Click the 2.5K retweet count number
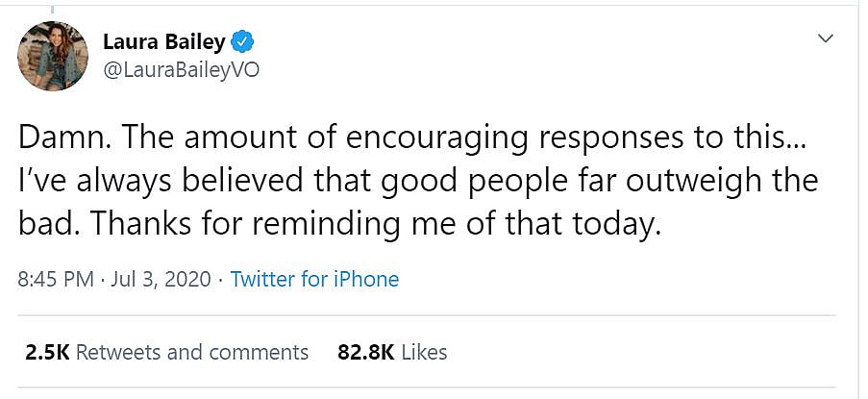 click(46, 352)
